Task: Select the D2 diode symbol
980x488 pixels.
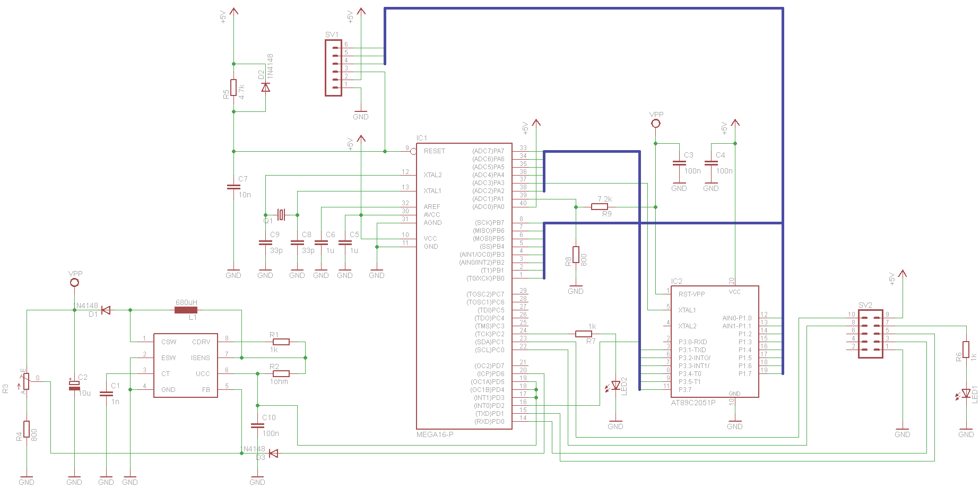Action: coord(266,88)
